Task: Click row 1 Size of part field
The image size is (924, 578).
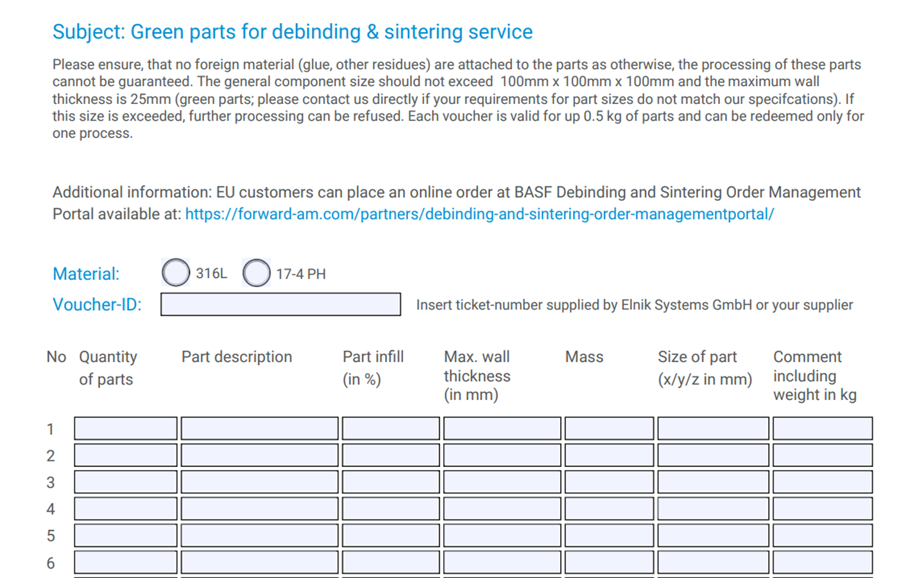Action: [713, 428]
